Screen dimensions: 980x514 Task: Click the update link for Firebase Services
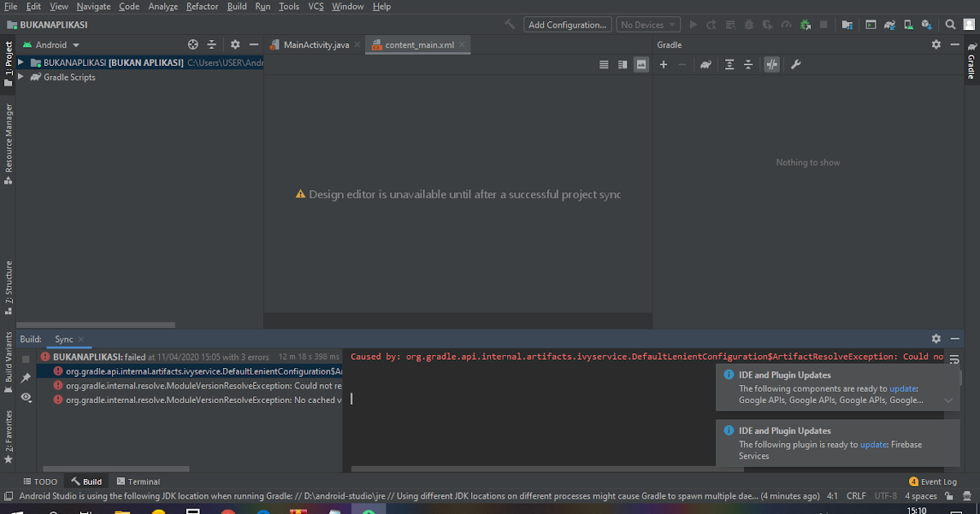873,444
